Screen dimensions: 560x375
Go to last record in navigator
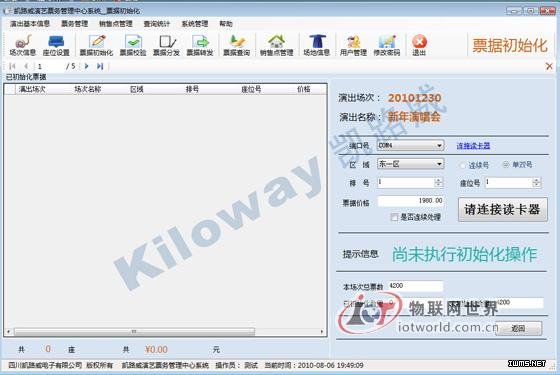[100, 66]
